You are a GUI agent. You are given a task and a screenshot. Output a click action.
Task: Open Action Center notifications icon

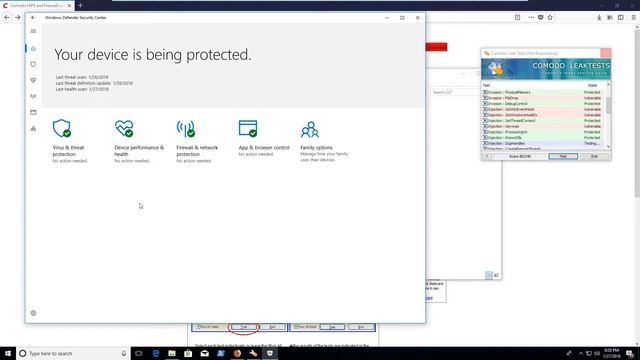tap(630, 353)
